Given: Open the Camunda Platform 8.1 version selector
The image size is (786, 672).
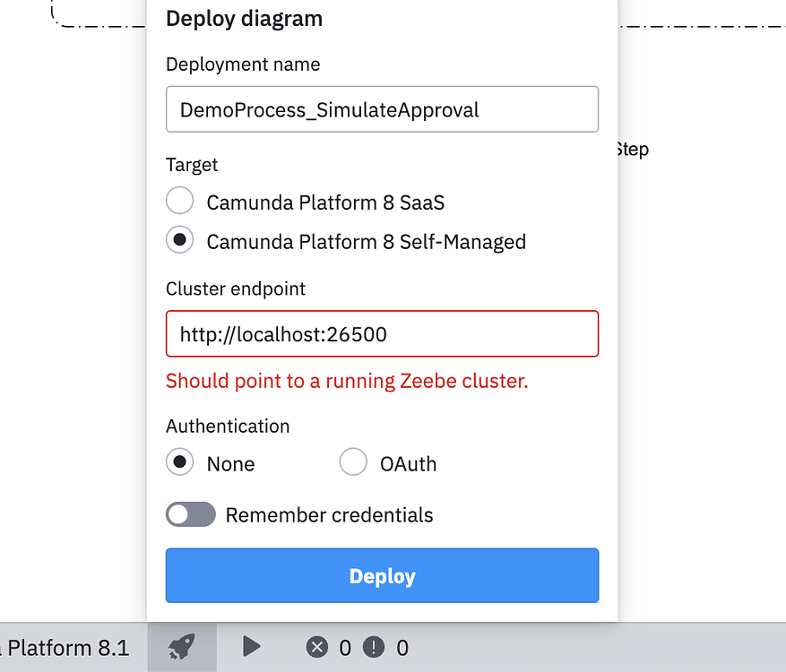Looking at the screenshot, I should [67, 647].
